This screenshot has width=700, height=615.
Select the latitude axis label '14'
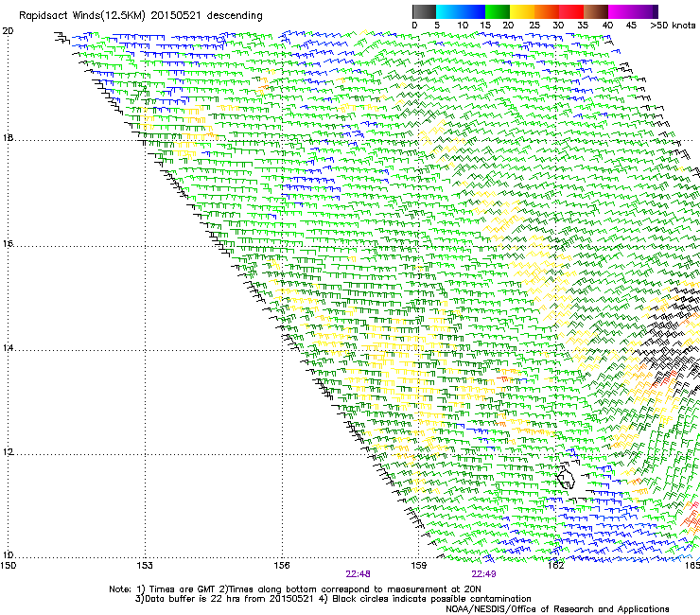[8, 348]
